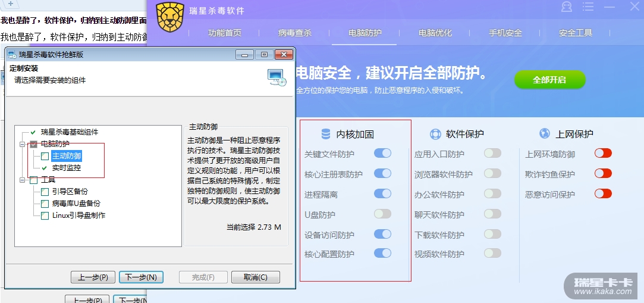Toggle the 电脑防护 tree checkbox
Image resolution: width=644 pixels, height=303 pixels.
tap(34, 144)
